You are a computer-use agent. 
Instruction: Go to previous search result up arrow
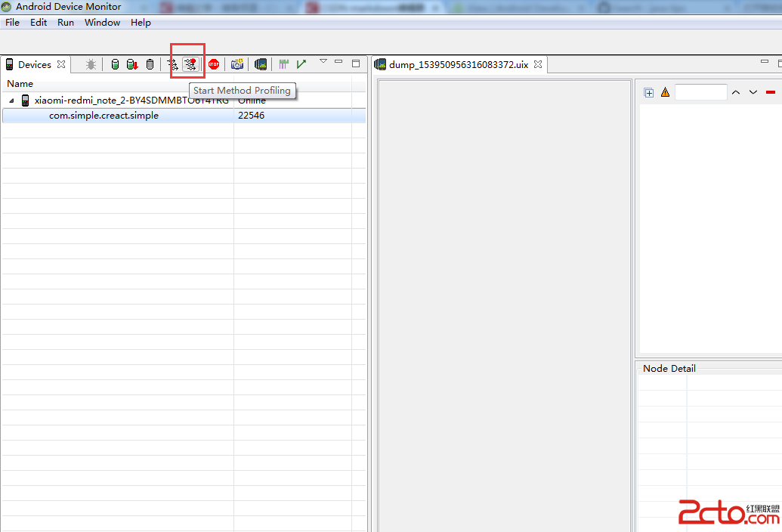coord(736,92)
